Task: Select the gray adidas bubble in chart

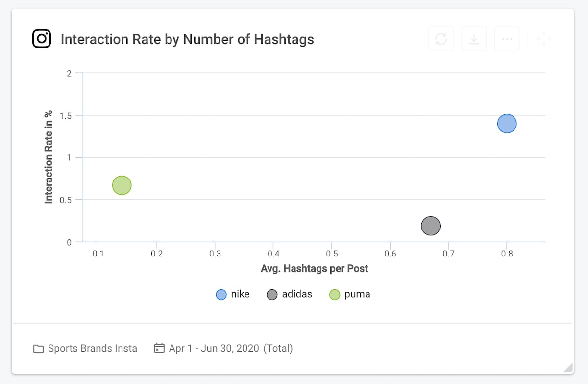Action: click(431, 226)
